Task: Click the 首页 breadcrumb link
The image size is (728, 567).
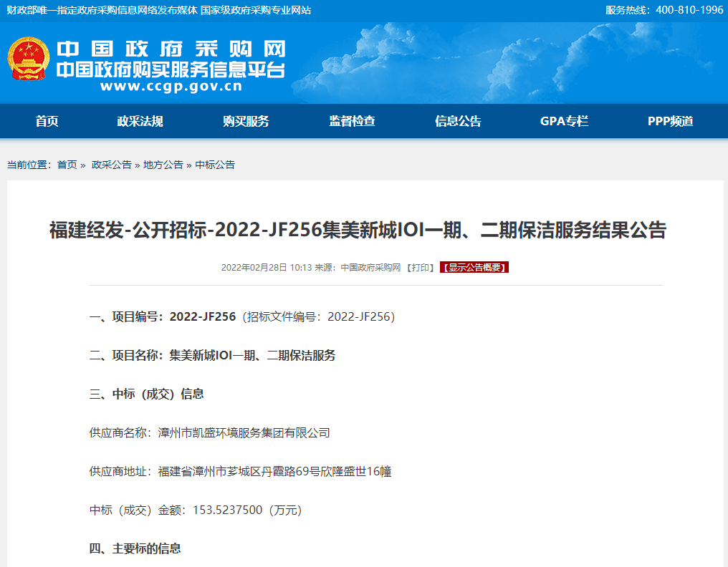Action: point(67,165)
